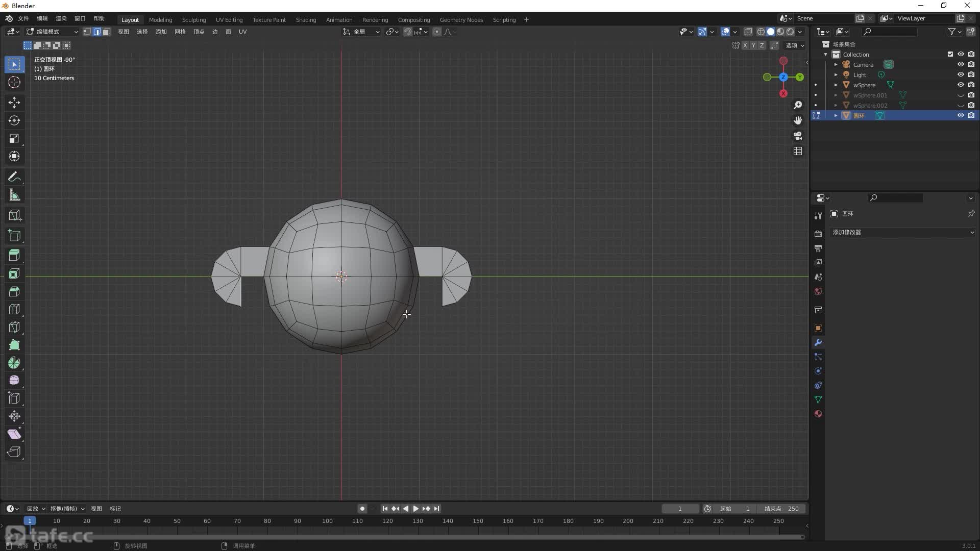Hide Light object in viewport
Screen dimensions: 980x551
pos(961,74)
